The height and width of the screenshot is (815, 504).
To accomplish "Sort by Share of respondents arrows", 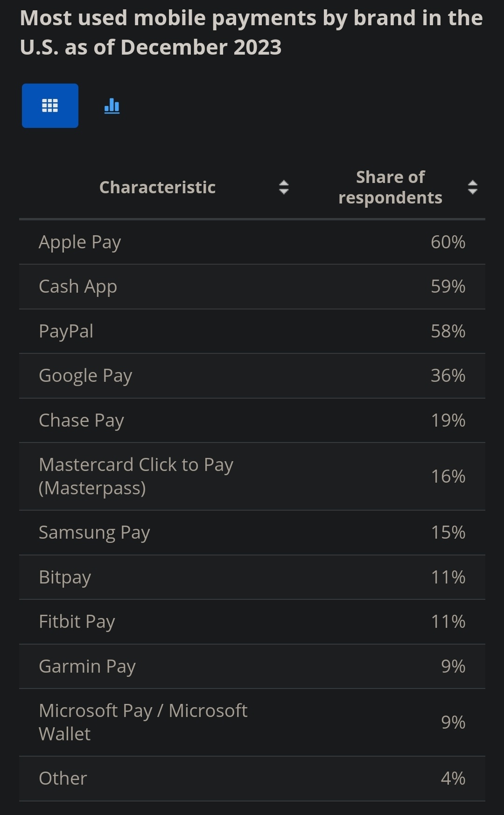I will [472, 187].
